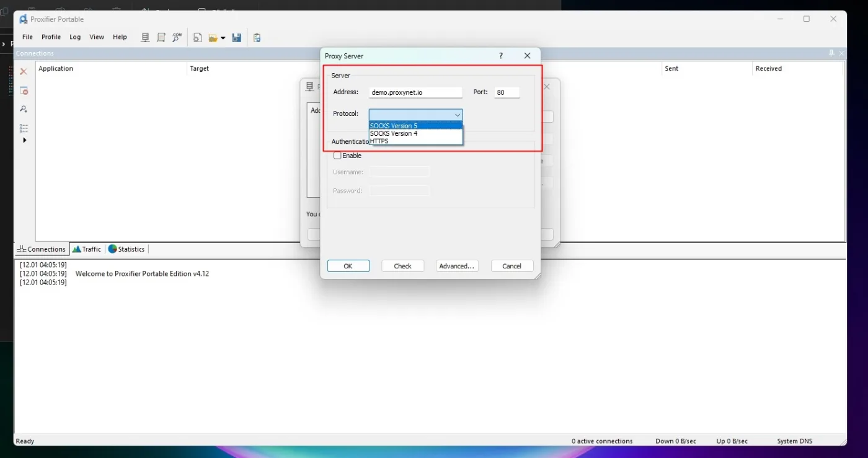Minimize the Proxifier Portable window

(779, 19)
